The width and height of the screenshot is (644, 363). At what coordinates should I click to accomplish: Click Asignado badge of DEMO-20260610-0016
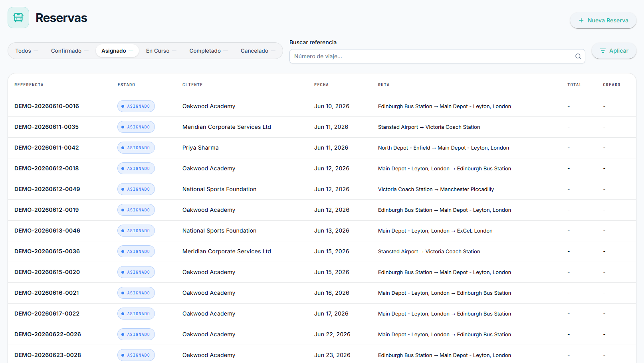(136, 106)
